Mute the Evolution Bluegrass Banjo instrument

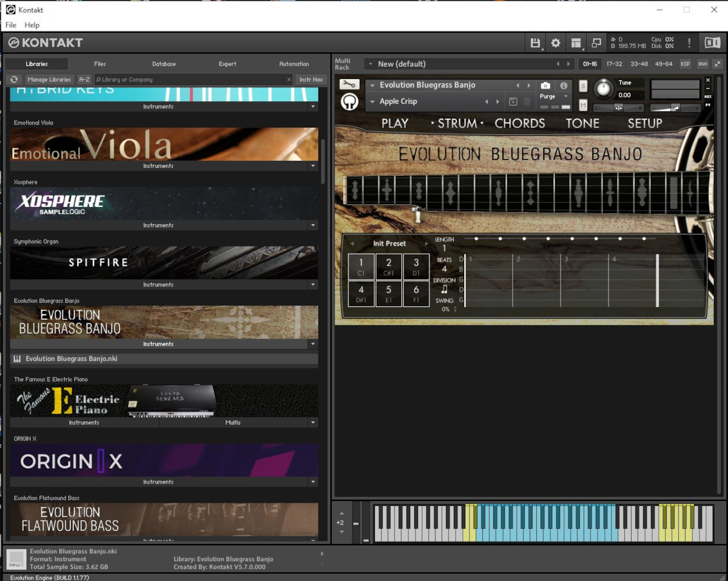(583, 105)
